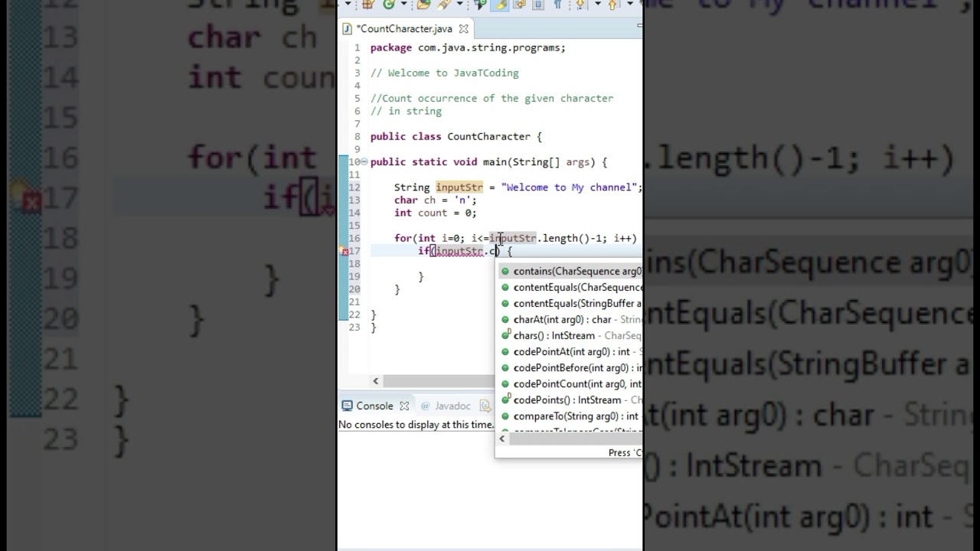Open the Next Annotation dropdown arrow

597,4
